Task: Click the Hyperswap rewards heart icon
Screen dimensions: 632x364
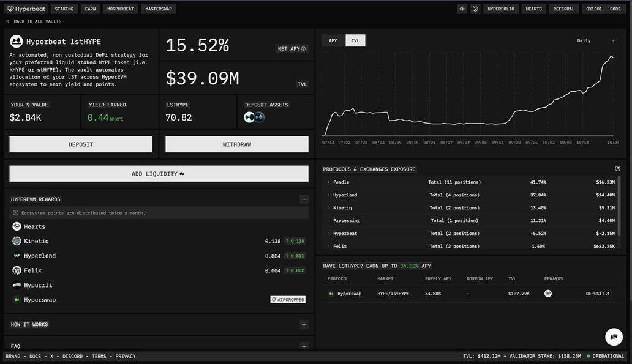Action: (548, 294)
